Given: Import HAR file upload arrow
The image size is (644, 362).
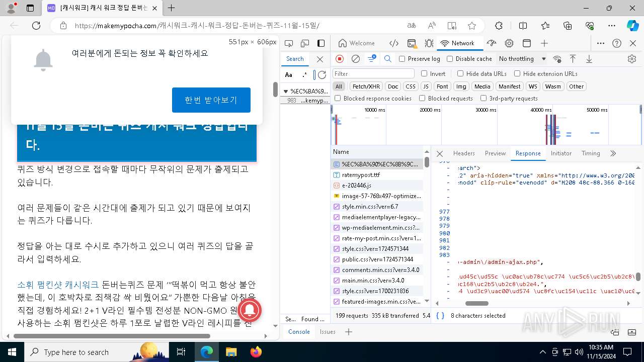Looking at the screenshot, I should pyautogui.click(x=573, y=59).
